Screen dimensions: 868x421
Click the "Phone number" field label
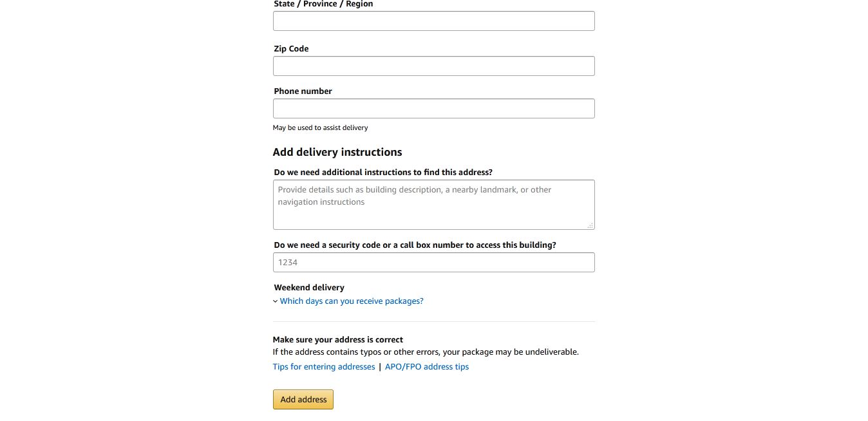[303, 91]
